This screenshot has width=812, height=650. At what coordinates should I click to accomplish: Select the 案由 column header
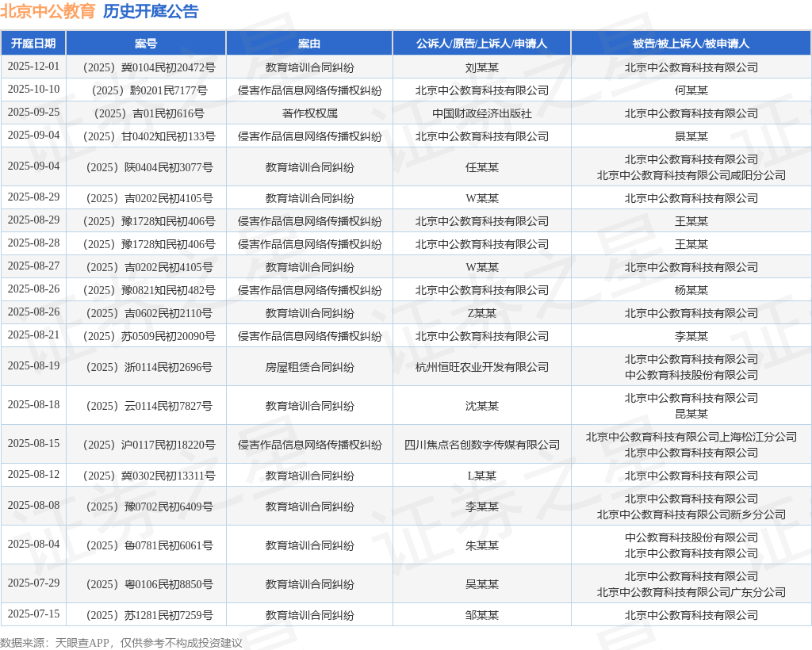(x=309, y=44)
